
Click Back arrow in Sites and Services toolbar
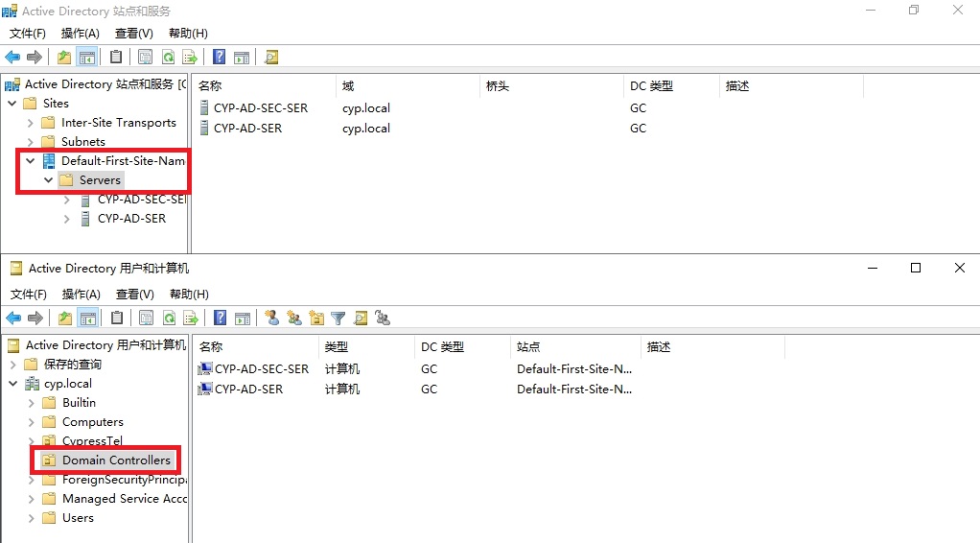pos(12,58)
